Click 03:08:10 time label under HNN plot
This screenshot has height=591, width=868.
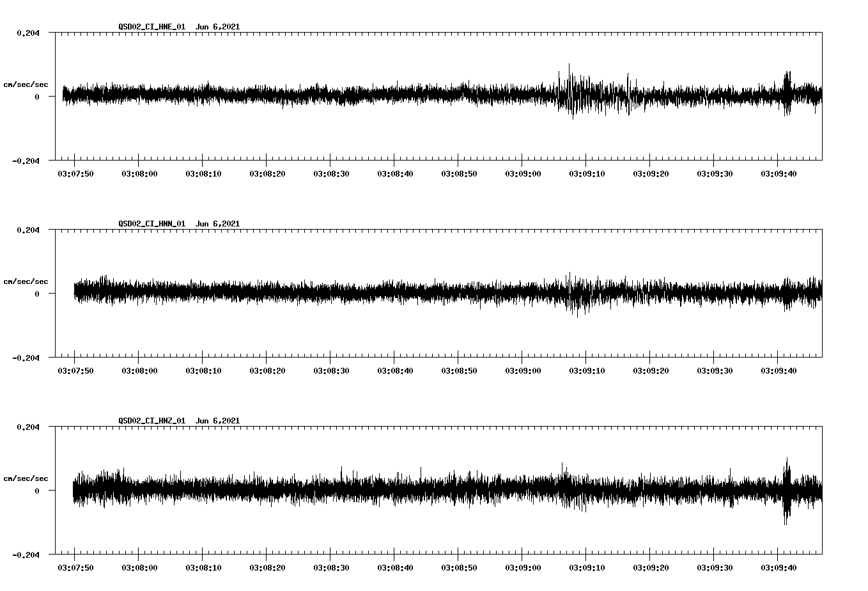[x=203, y=370]
